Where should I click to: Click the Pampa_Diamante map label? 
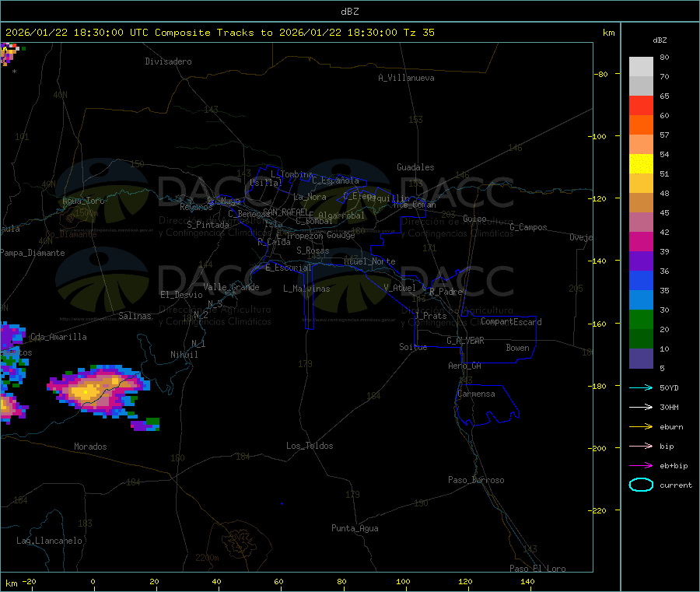32,253
